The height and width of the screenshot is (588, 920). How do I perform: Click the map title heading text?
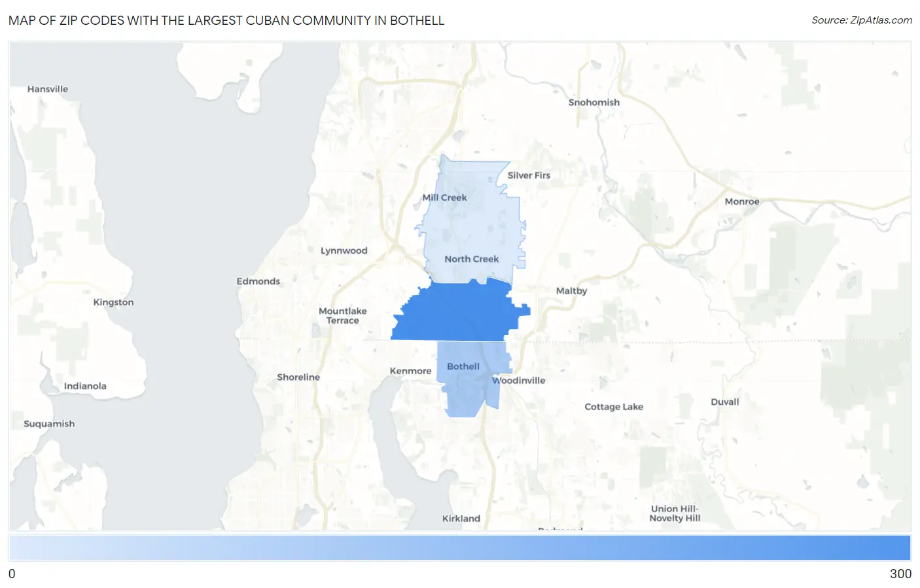coord(226,20)
